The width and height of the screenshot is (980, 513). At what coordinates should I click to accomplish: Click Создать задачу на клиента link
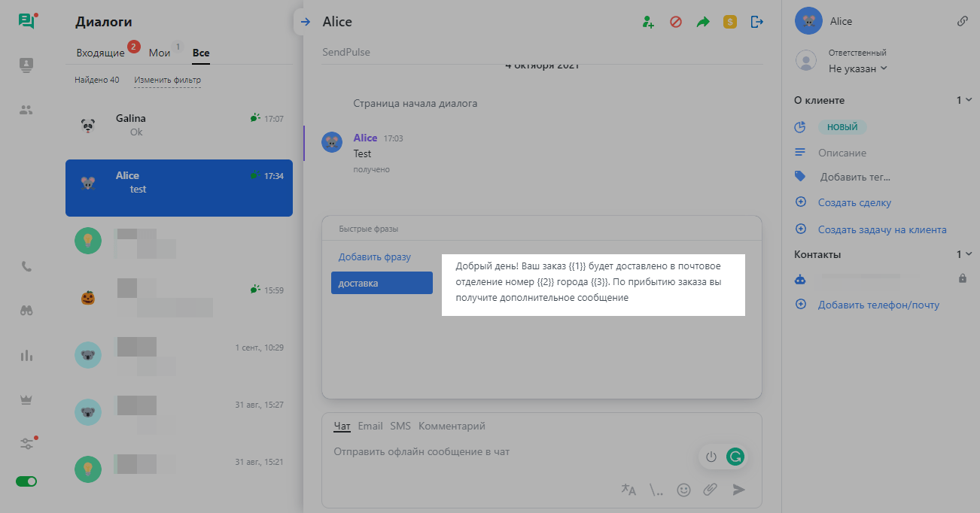[882, 229]
